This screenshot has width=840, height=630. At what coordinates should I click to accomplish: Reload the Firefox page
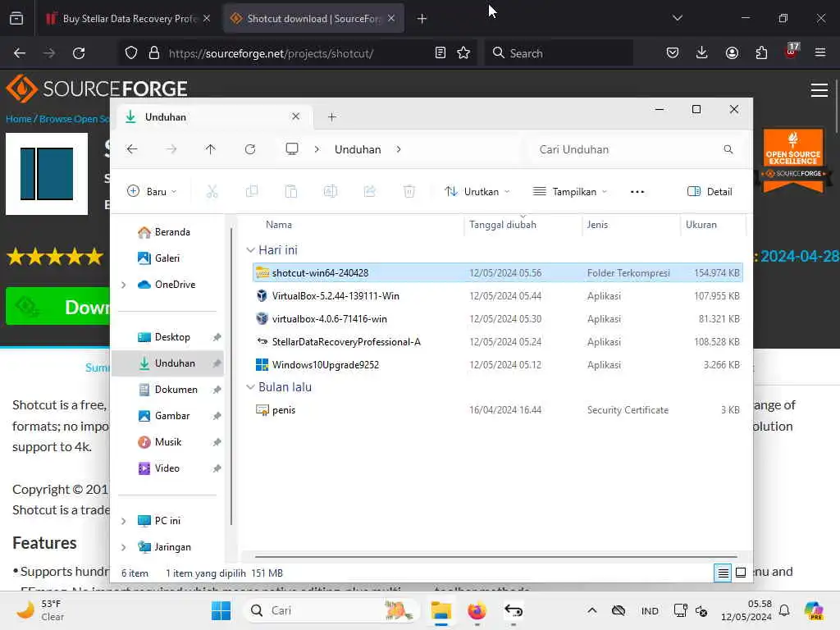click(79, 53)
